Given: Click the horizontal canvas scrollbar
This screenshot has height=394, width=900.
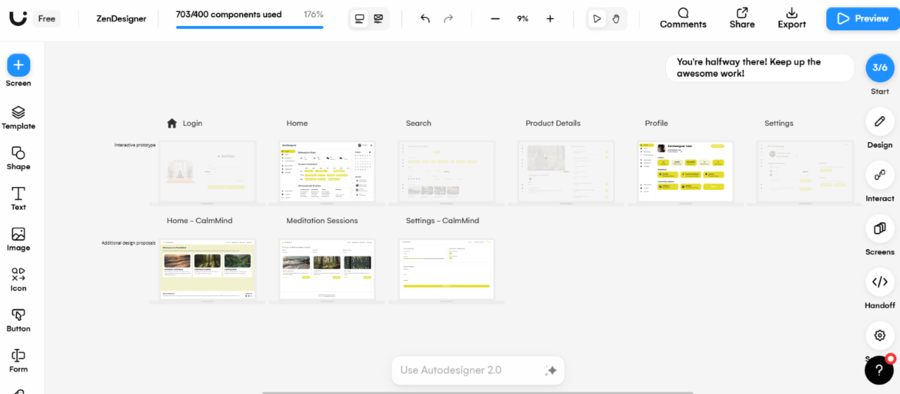Looking at the screenshot, I should 478,393.
